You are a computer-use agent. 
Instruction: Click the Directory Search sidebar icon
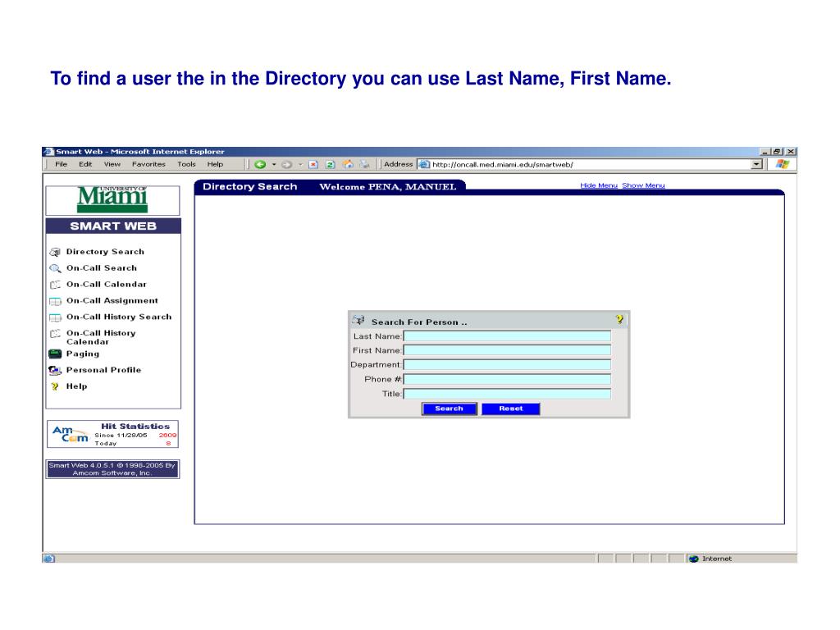point(55,252)
